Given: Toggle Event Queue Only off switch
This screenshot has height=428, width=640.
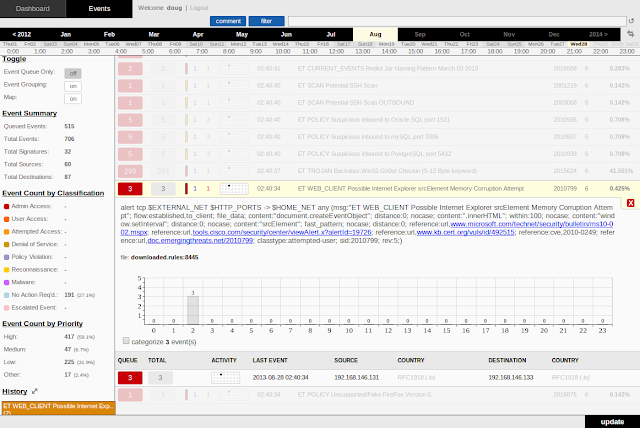Looking at the screenshot, I should click(x=73, y=73).
